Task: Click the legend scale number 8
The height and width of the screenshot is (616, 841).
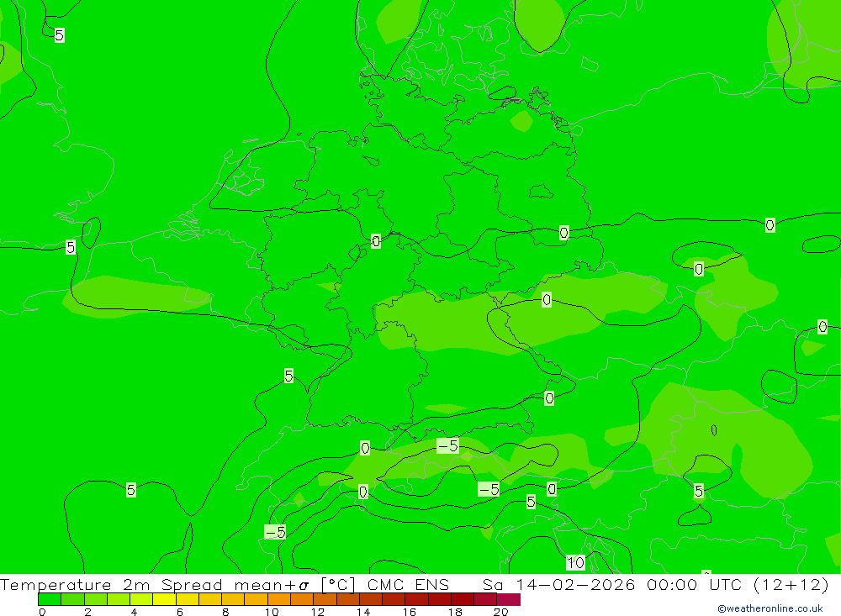Action: coord(225,612)
